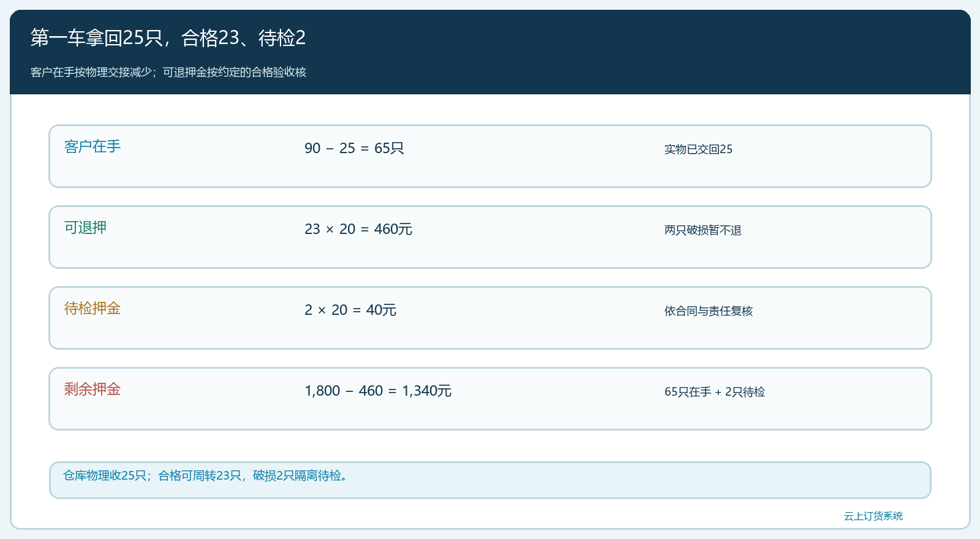
Task: Select the formula 2 × 20 = 40元
Action: (x=350, y=310)
